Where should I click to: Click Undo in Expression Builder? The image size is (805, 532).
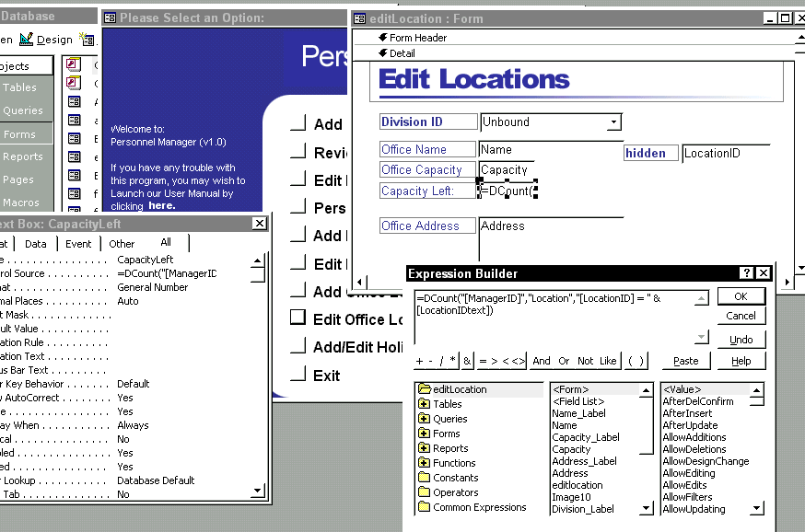click(x=741, y=340)
